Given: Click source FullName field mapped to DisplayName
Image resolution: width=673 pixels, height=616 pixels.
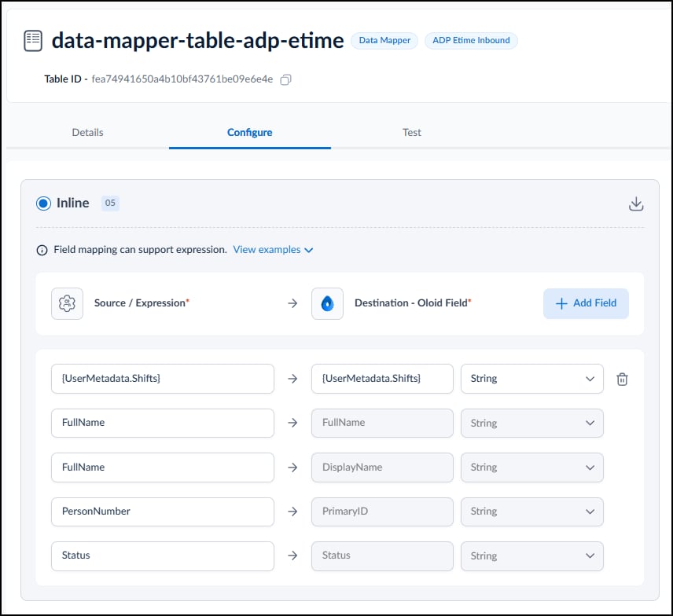Looking at the screenshot, I should [163, 467].
